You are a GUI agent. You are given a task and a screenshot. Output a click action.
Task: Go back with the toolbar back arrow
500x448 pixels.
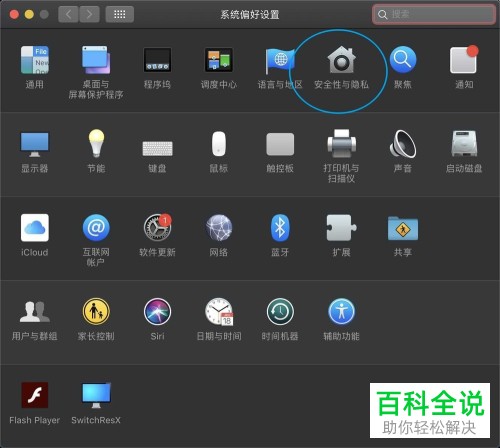68,14
